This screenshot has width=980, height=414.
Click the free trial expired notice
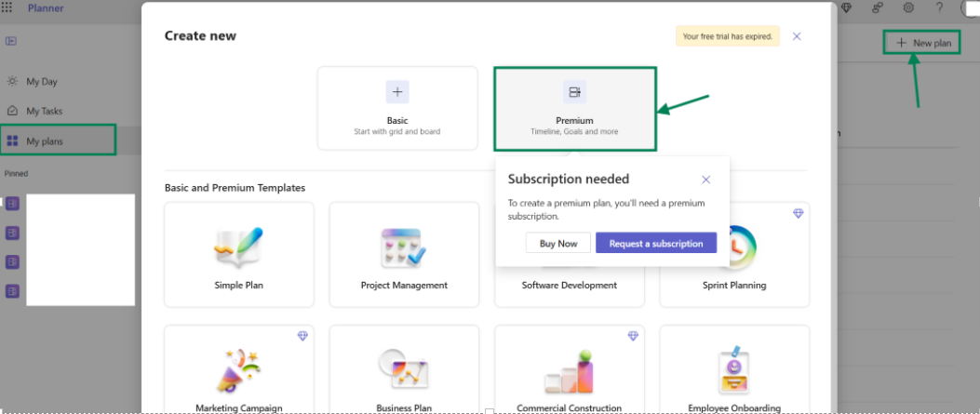point(728,36)
